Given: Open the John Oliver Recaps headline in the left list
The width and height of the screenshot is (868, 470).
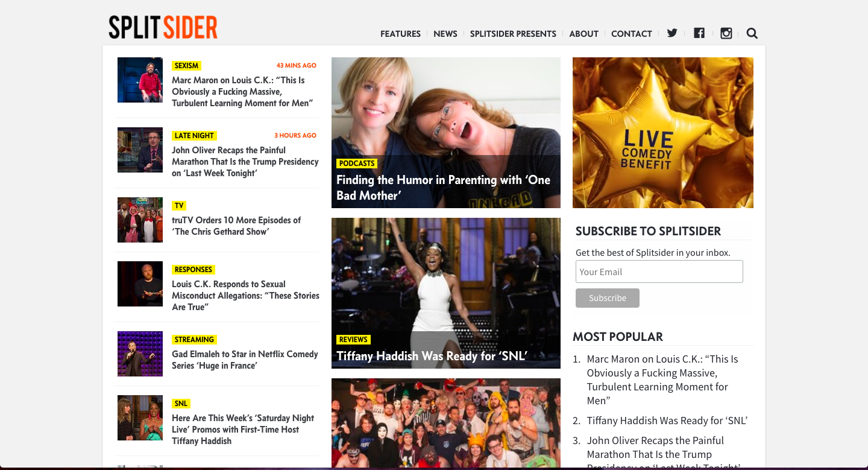Looking at the screenshot, I should [245, 162].
